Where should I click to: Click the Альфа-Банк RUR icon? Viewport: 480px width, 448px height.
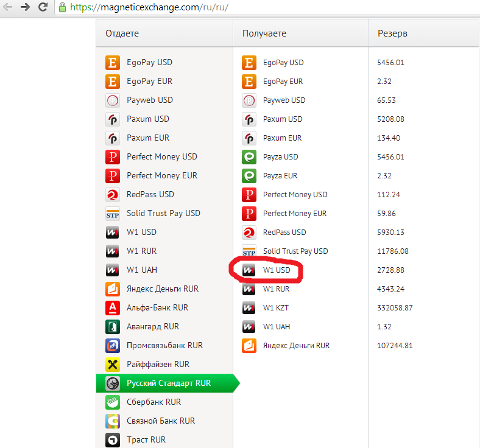coord(113,307)
